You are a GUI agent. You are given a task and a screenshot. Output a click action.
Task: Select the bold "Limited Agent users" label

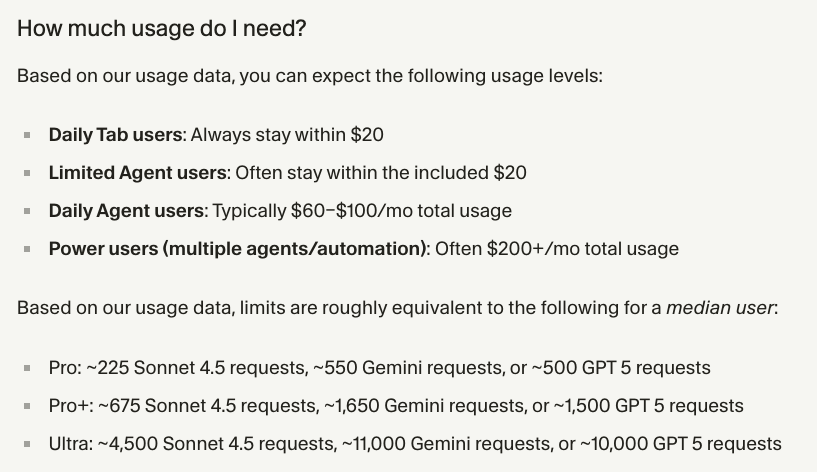[138, 172]
